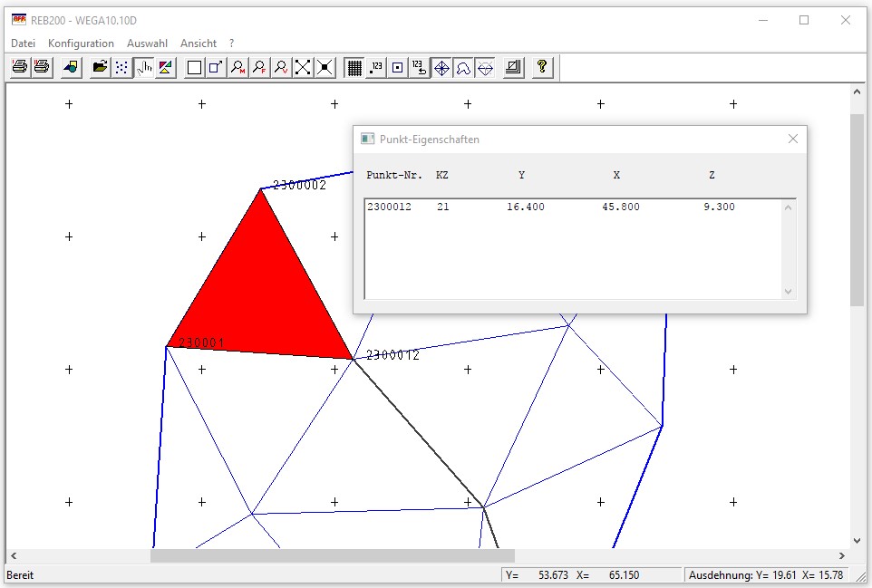
Task: Click the Ausdehnung status bar entry
Action: click(766, 575)
